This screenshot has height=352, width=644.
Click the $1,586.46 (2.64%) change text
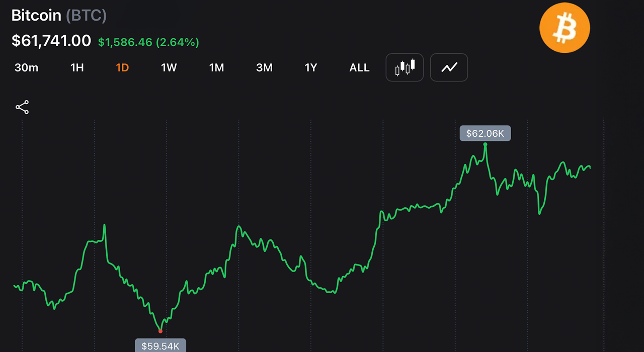[148, 42]
